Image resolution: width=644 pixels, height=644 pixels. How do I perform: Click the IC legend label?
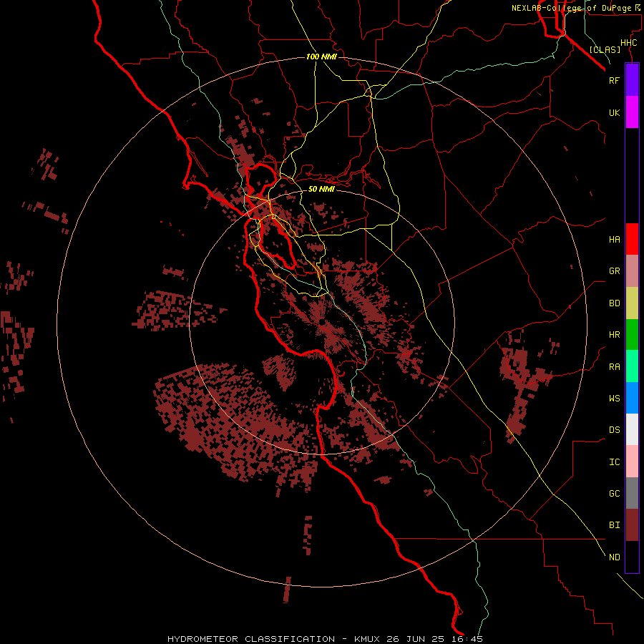[x=614, y=462]
